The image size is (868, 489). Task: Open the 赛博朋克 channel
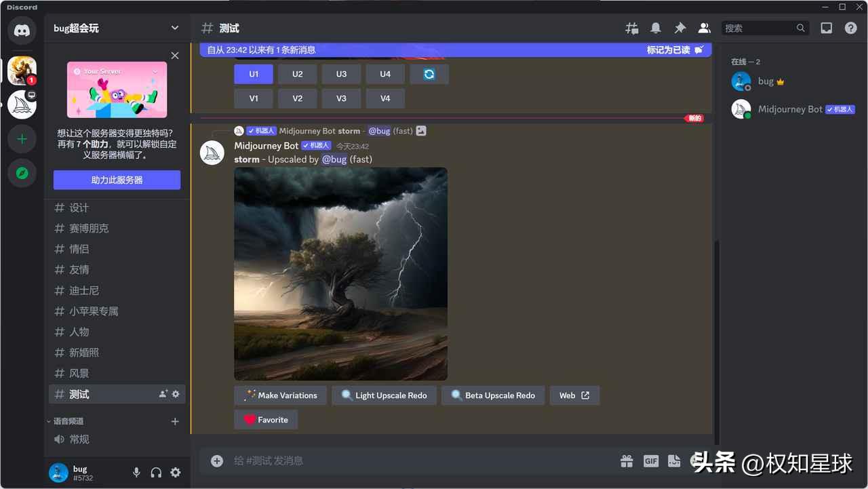pyautogui.click(x=89, y=229)
